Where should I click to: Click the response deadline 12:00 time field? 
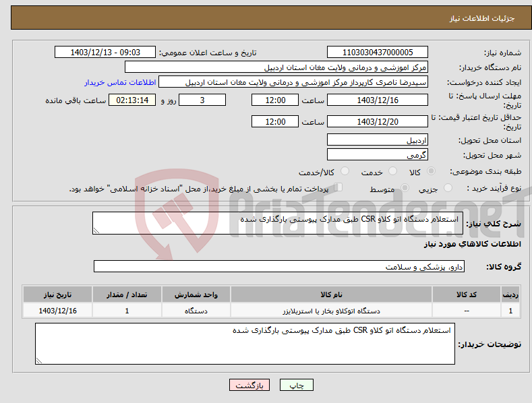point(275,100)
